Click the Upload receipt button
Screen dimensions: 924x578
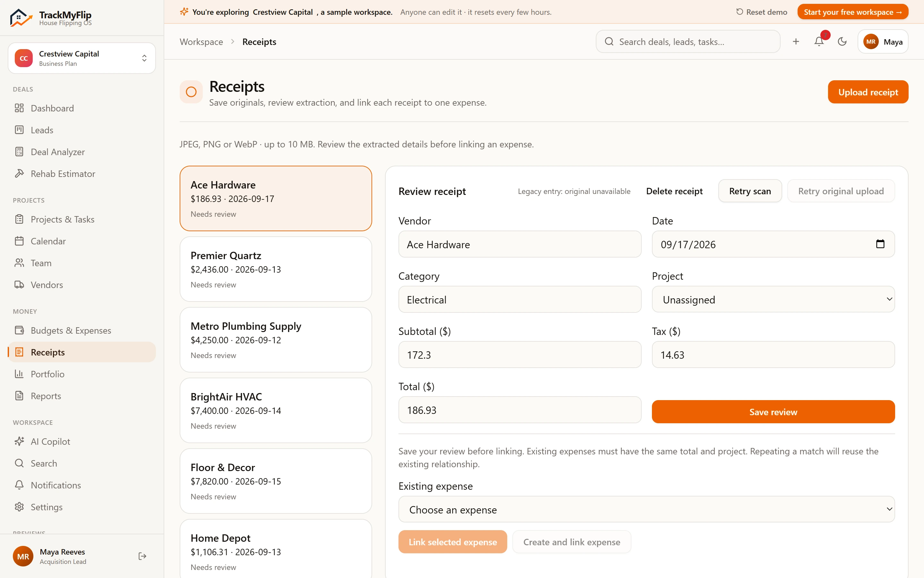868,92
